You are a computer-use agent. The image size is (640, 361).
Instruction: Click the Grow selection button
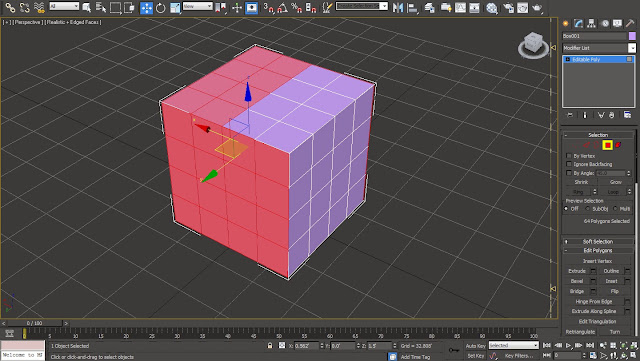click(616, 182)
